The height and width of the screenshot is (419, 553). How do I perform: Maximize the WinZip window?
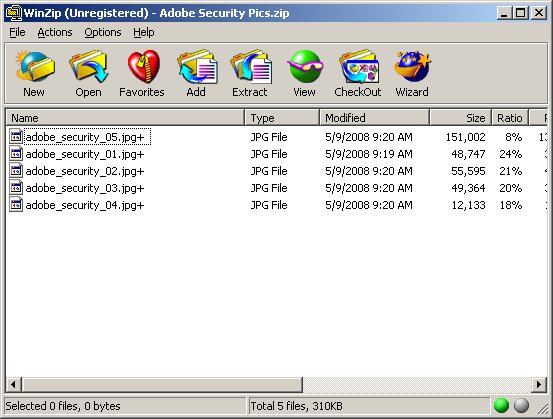pos(521,13)
